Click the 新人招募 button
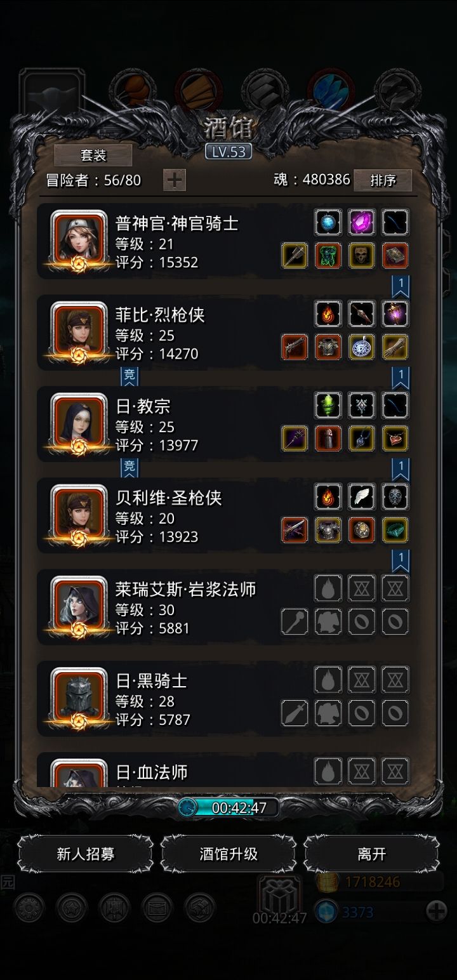This screenshot has height=980, width=457. pyautogui.click(x=86, y=854)
